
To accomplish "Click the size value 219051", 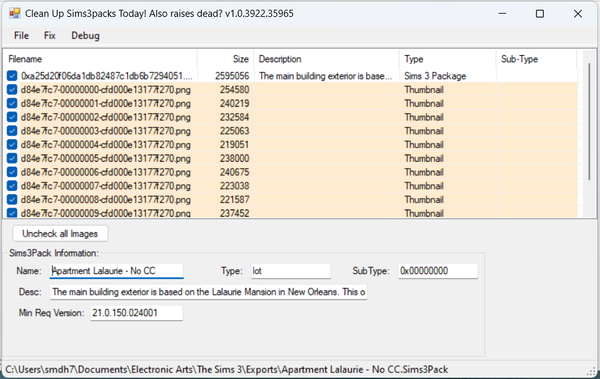I will [x=234, y=145].
